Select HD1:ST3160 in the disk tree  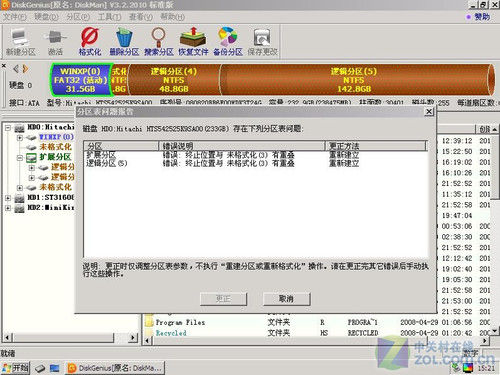tap(50, 197)
